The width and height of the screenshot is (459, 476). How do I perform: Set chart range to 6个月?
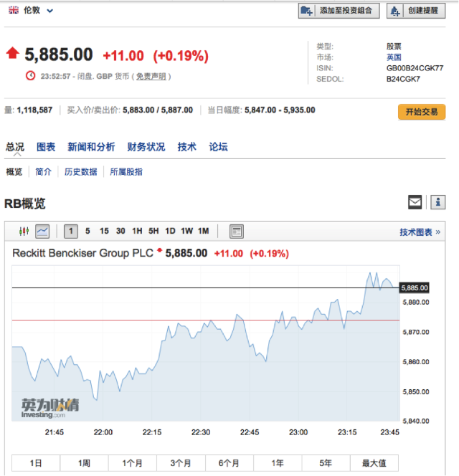pyautogui.click(x=229, y=463)
